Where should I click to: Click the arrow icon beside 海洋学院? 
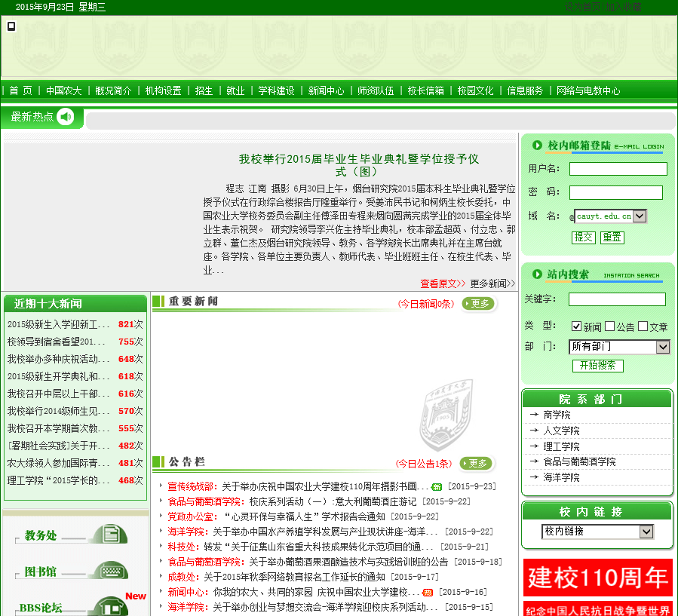coord(534,477)
